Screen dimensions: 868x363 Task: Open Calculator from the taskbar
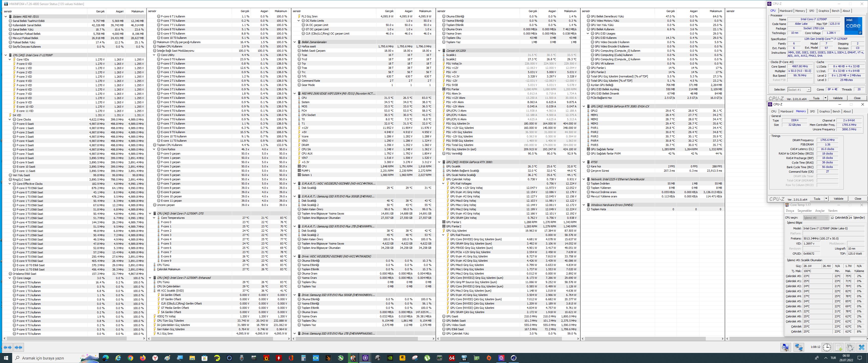(304, 358)
